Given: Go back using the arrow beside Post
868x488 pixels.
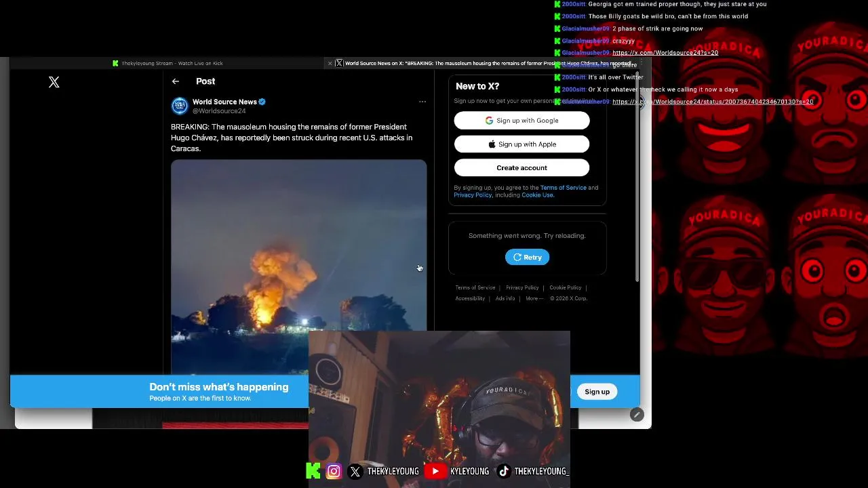Looking at the screenshot, I should click(176, 81).
